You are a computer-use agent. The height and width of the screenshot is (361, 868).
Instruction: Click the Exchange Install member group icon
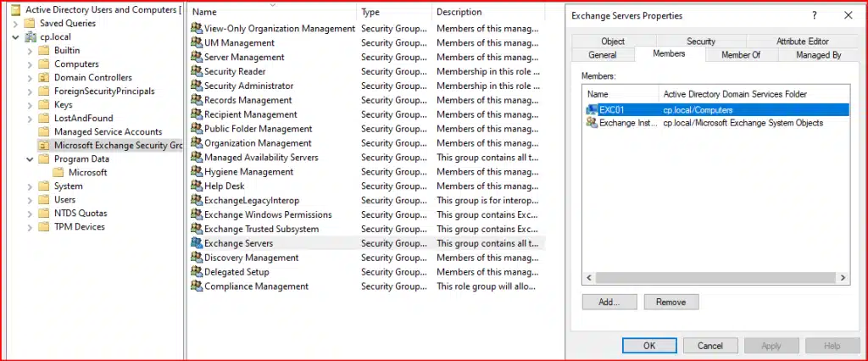tap(592, 123)
